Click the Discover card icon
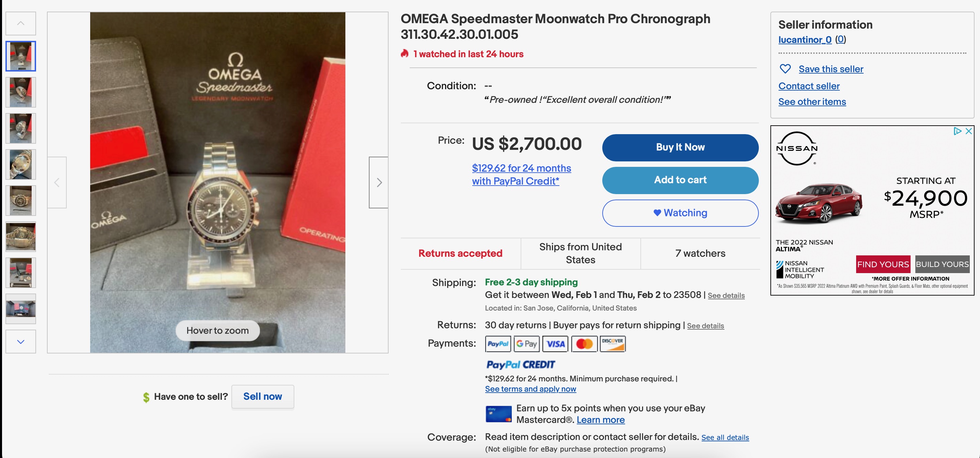This screenshot has height=458, width=980. tap(612, 344)
